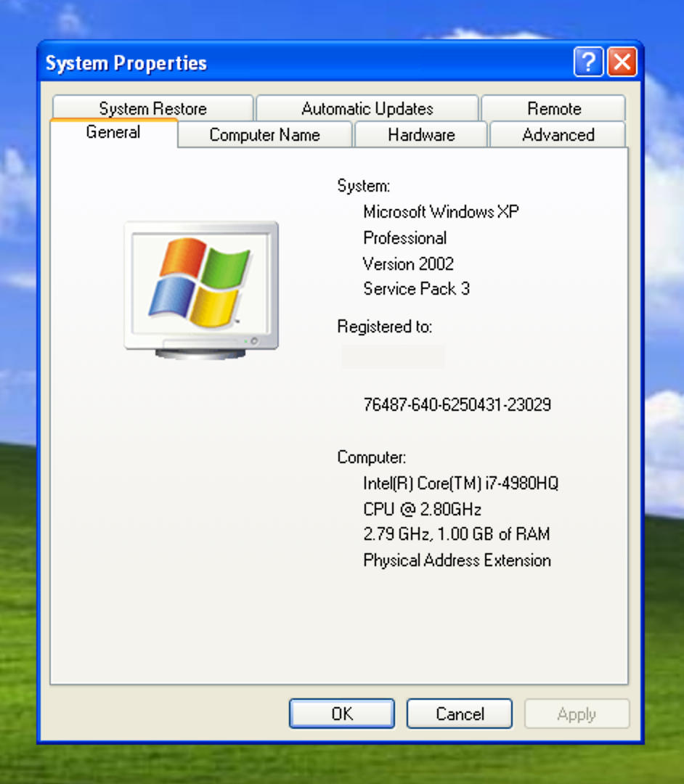
Task: Click the 'Version 2002' text
Action: point(409,264)
